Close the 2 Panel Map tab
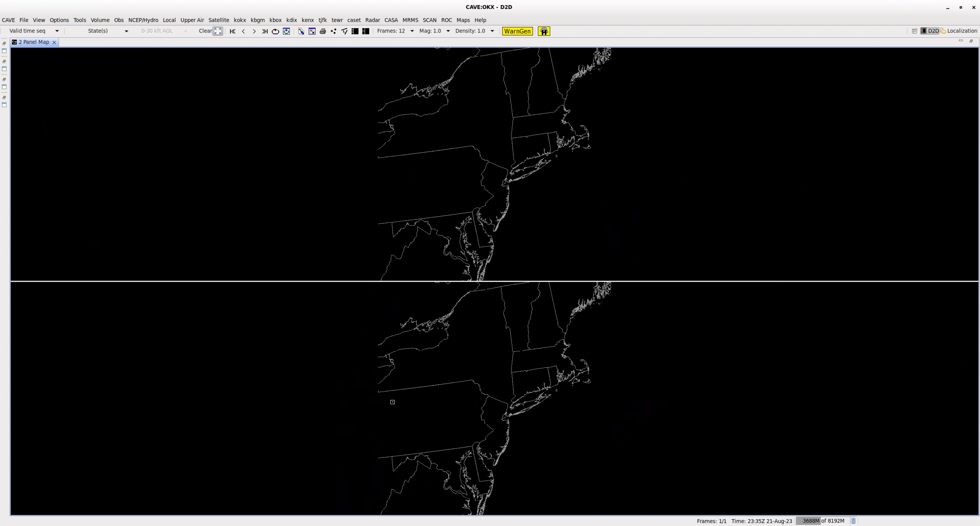980x526 pixels. 54,42
